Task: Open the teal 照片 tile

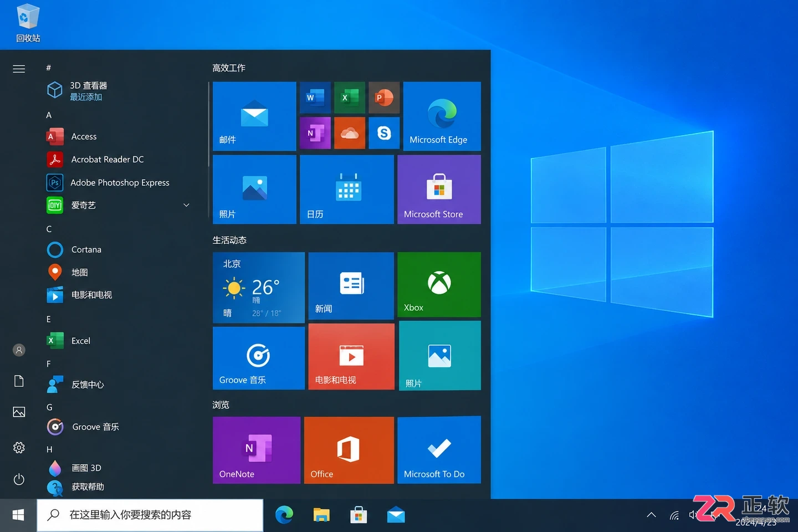Action: pos(440,356)
